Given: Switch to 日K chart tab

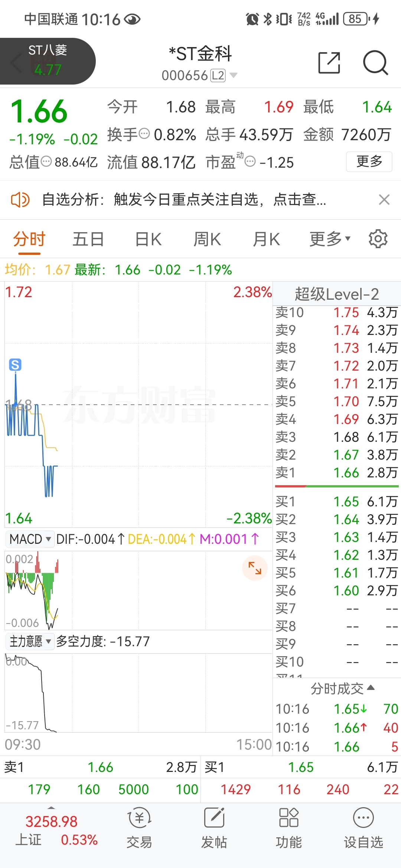Looking at the screenshot, I should (148, 239).
